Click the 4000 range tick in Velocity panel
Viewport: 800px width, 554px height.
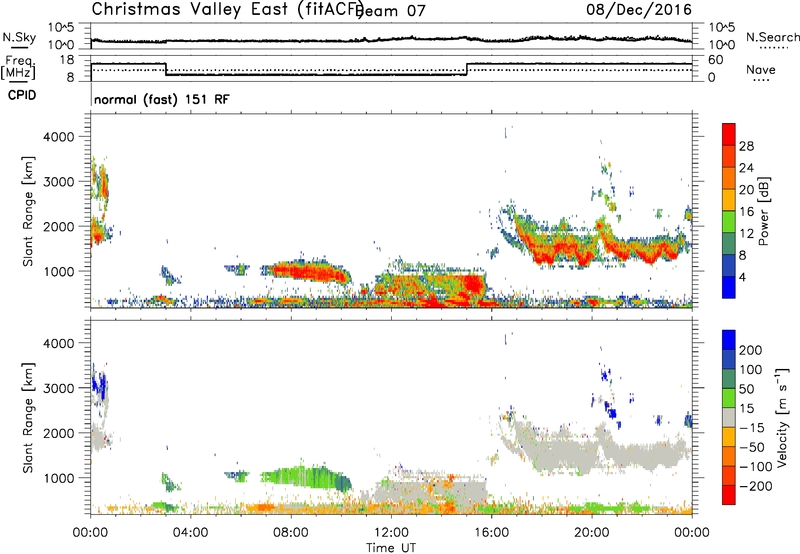tap(59, 343)
